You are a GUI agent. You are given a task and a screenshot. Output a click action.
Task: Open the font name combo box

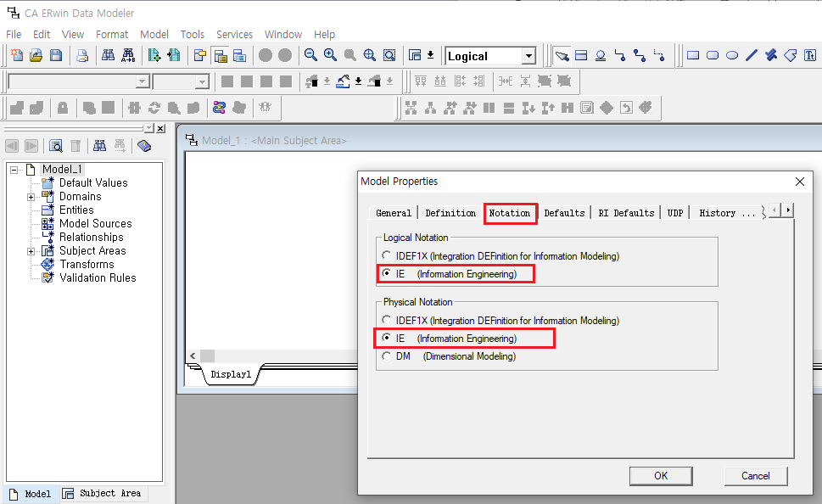[79, 81]
